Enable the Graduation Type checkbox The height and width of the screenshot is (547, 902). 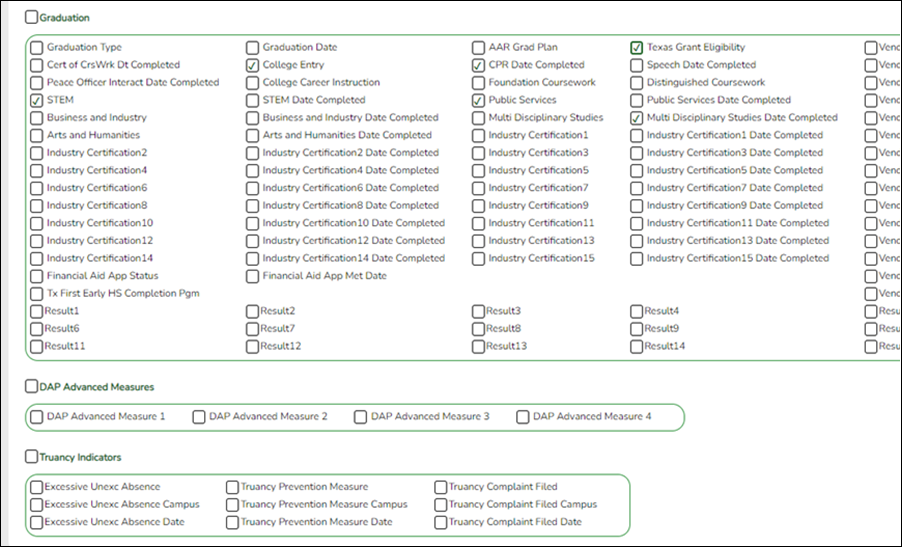pos(37,48)
